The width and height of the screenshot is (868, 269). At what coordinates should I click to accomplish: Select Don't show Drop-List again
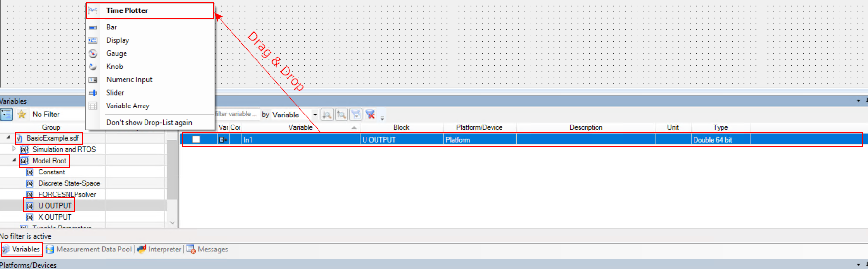coord(149,123)
